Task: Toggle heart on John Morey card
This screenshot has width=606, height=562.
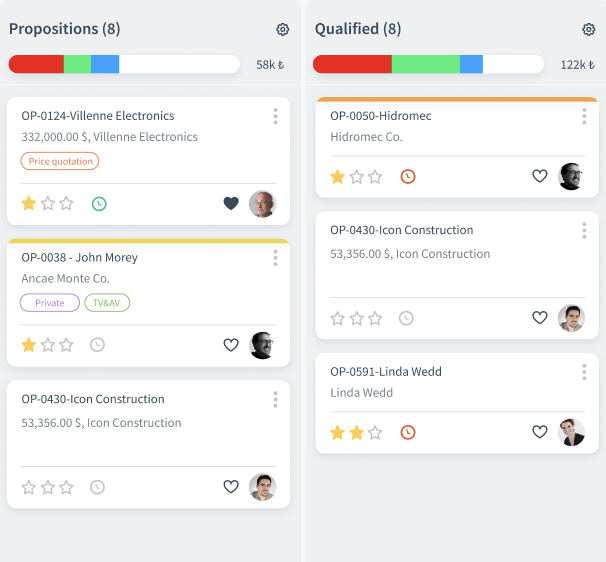Action: point(231,345)
